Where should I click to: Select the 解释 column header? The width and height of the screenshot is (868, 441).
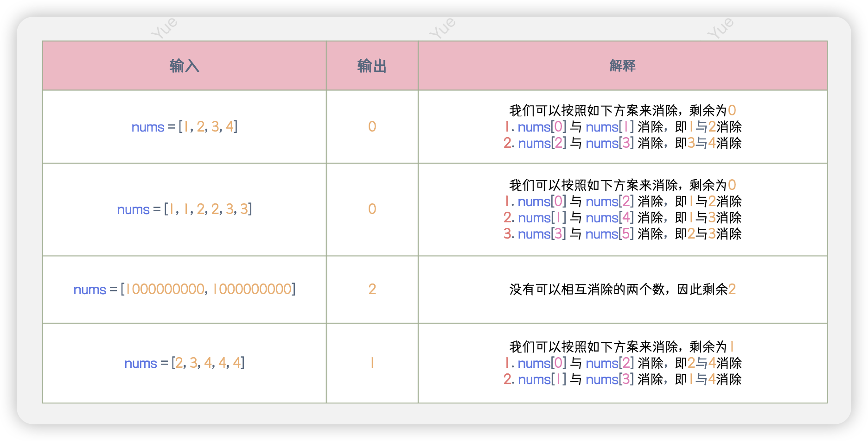(622, 66)
